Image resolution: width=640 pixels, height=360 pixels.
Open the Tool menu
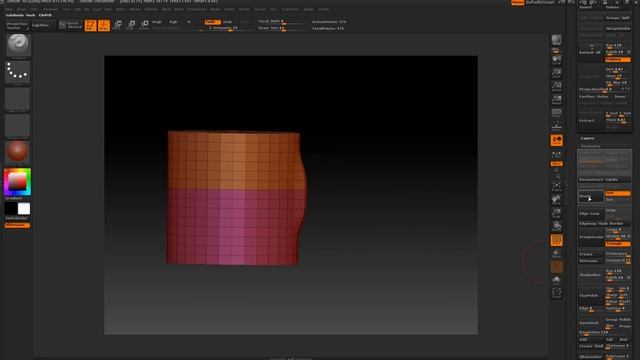tap(273, 9)
